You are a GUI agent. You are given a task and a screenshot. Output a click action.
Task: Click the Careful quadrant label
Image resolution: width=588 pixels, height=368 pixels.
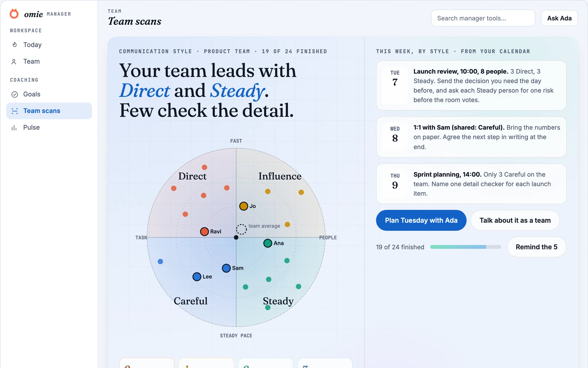point(191,301)
